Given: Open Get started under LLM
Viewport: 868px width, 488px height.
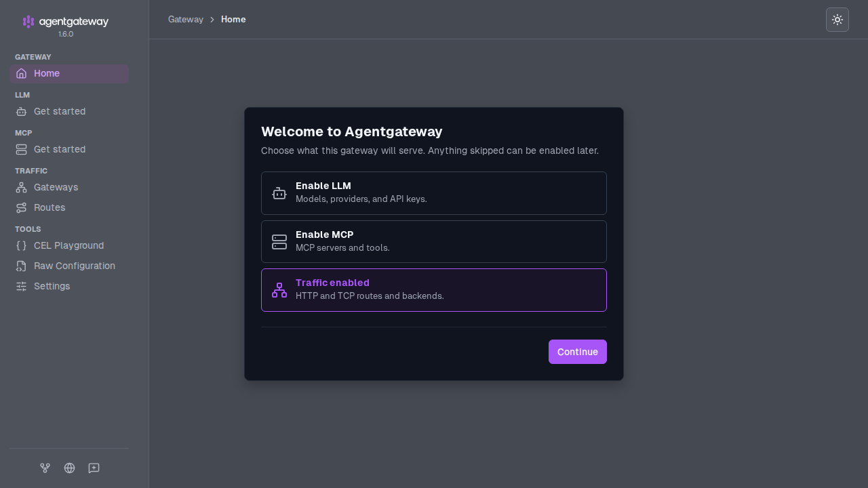Looking at the screenshot, I should 69,111.
